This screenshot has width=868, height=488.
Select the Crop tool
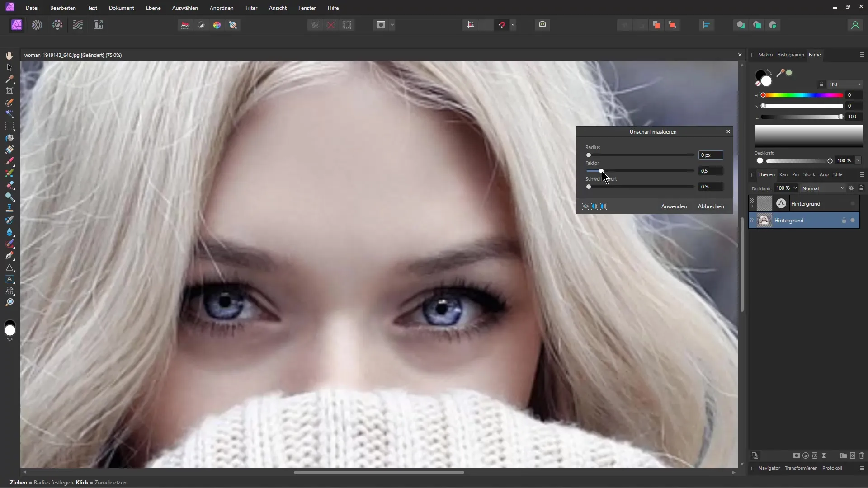[x=9, y=91]
